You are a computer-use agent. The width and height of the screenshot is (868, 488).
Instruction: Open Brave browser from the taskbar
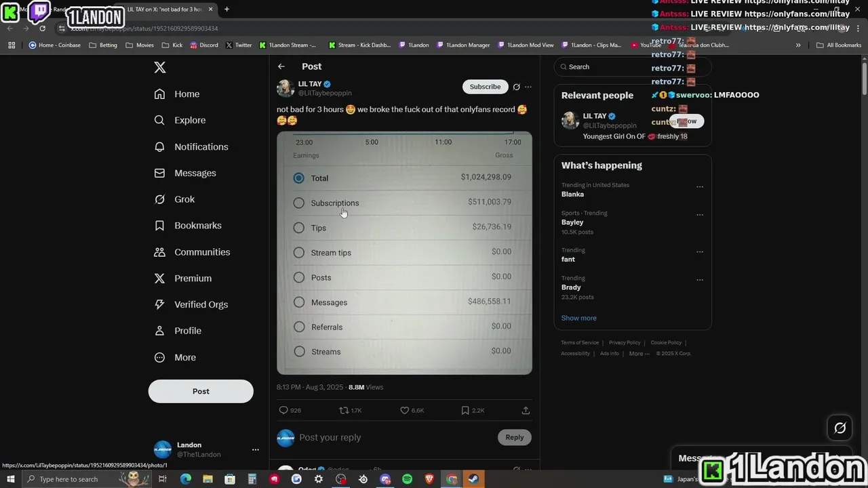coord(429,479)
